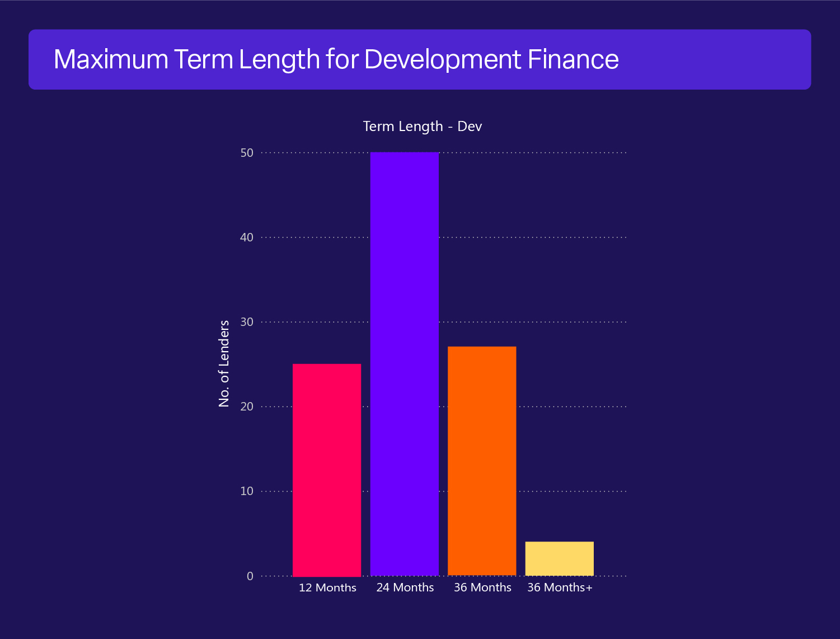This screenshot has height=639, width=840.
Task: Click the y-axis tick label 40
Action: click(x=247, y=237)
